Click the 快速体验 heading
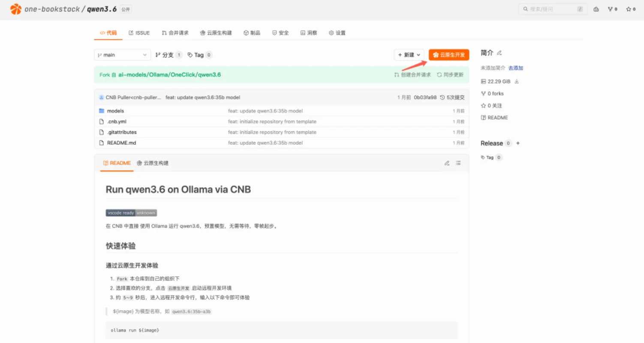This screenshot has width=644, height=343. (x=121, y=246)
